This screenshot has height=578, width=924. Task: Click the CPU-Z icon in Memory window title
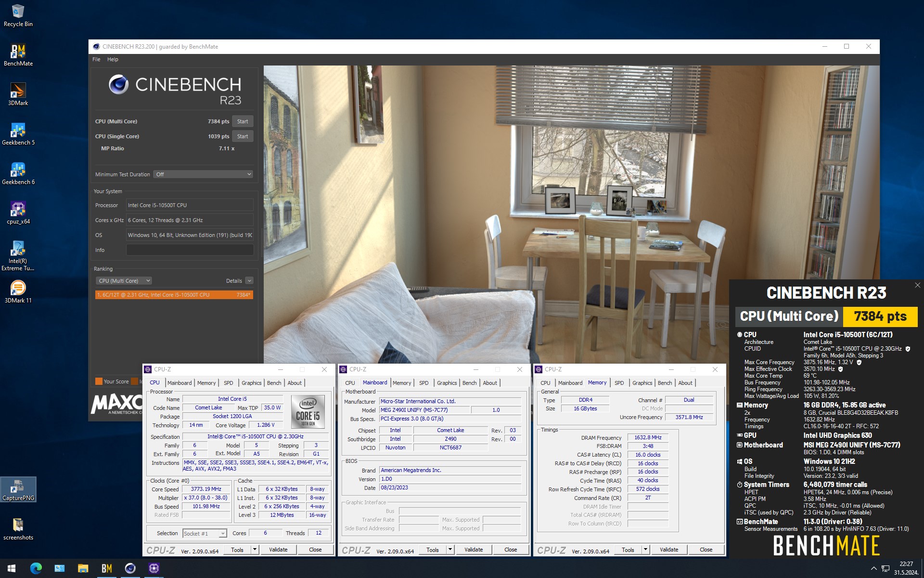539,369
